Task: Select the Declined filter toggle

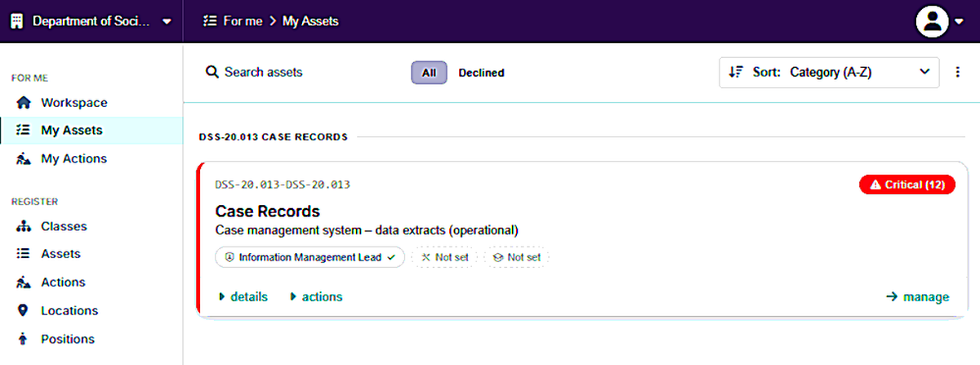Action: 481,73
